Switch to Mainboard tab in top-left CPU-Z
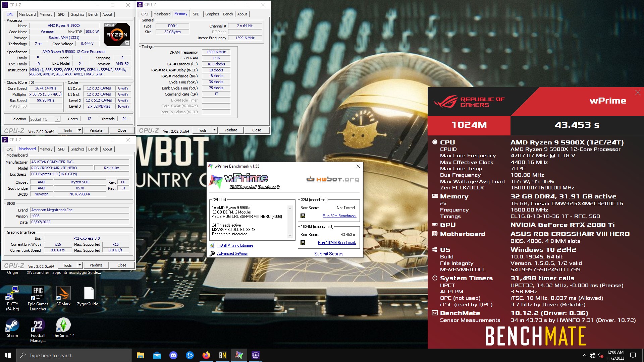Viewport: 644px width, 362px height. coord(27,14)
